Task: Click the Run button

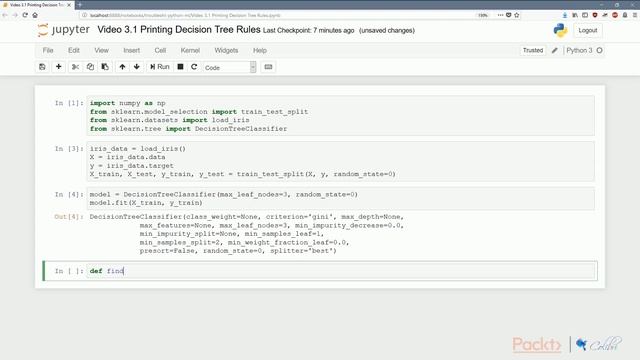Action: tap(160, 67)
